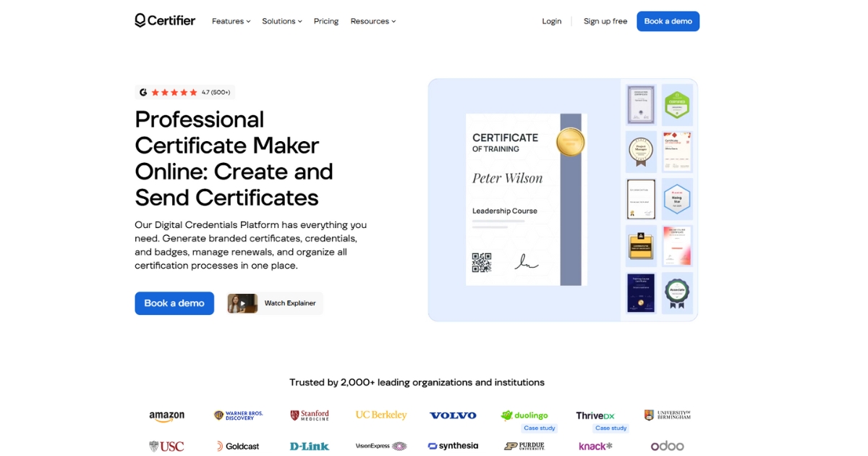Select the black-bordered certificate template thumbnail
Viewport: 868px width, 456px height.
pyautogui.click(x=641, y=199)
